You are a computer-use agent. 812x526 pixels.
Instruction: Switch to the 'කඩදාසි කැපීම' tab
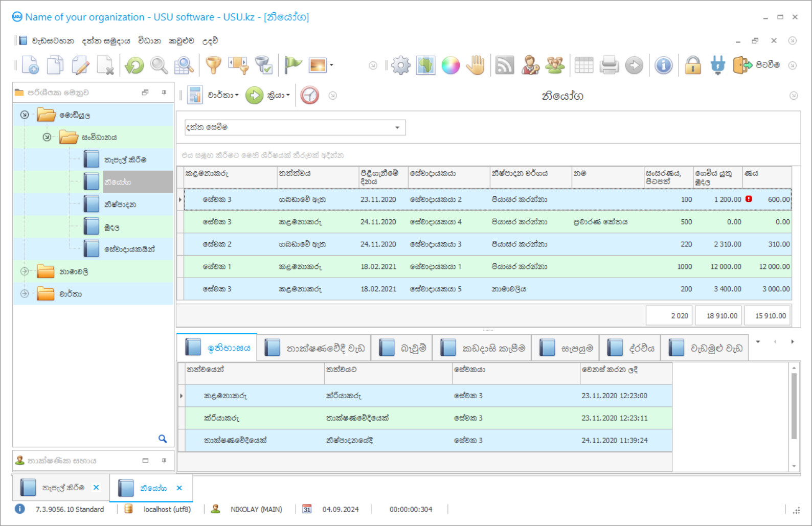click(482, 348)
